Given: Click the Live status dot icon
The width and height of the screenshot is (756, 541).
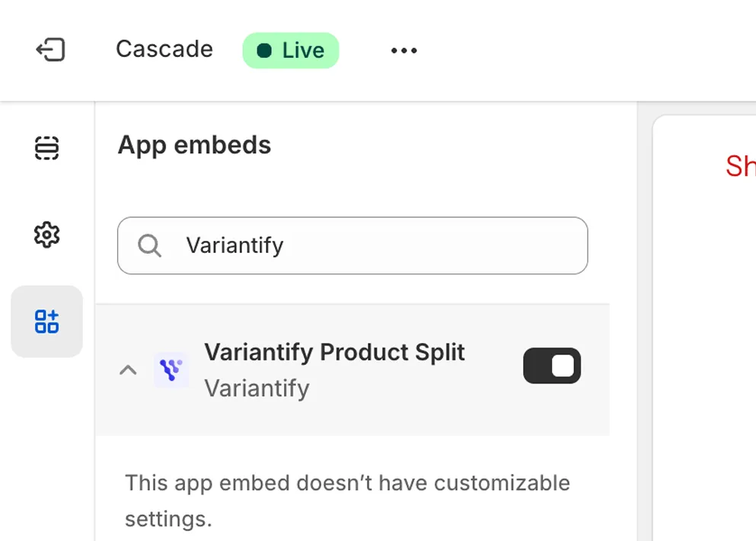Looking at the screenshot, I should (x=266, y=50).
